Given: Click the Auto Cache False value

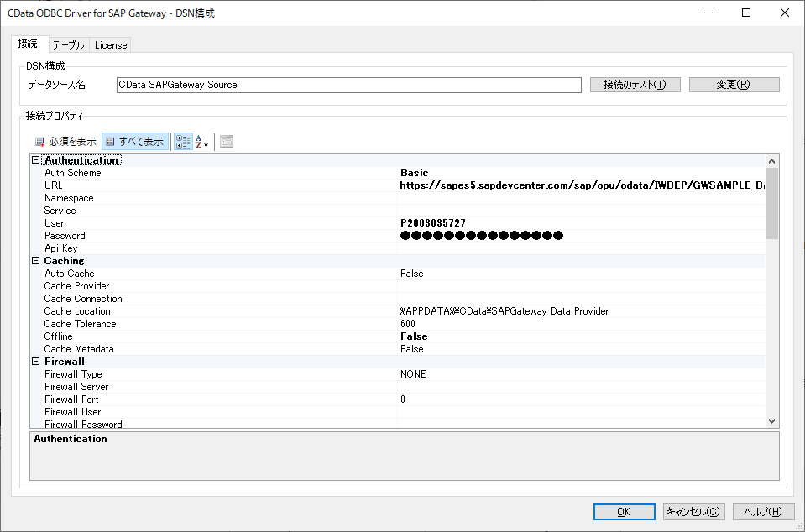Looking at the screenshot, I should tap(412, 274).
